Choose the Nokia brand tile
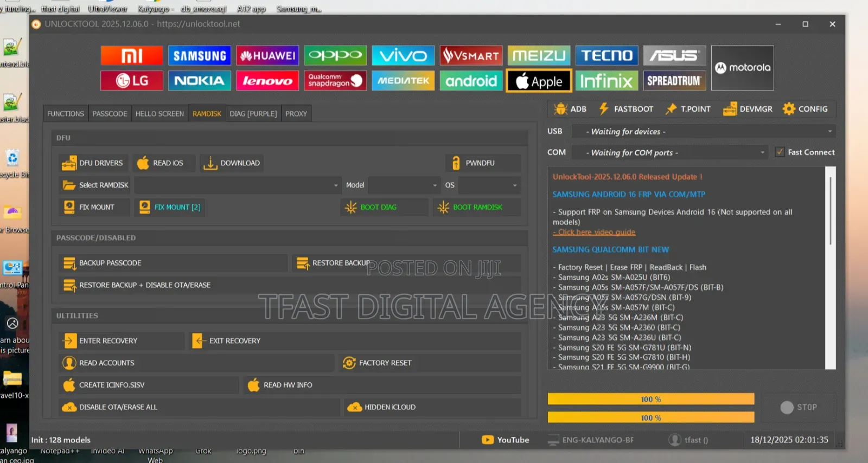Viewport: 868px width, 463px height. pos(200,81)
